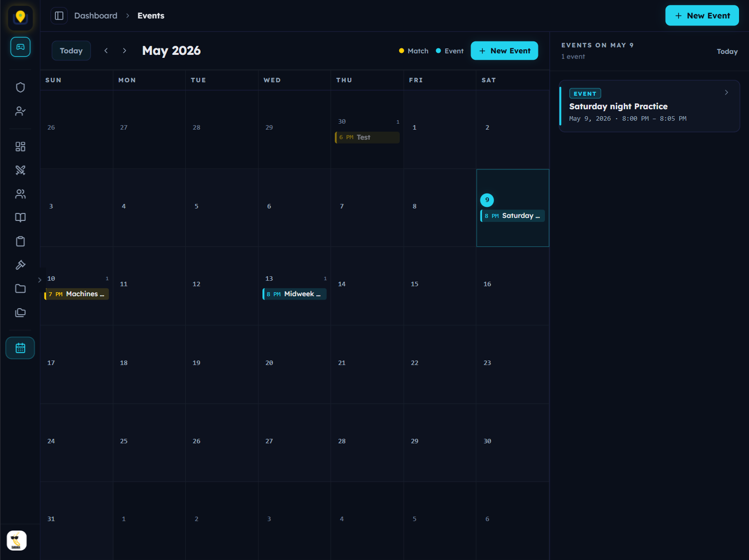749x560 pixels.
Task: Open the crossed swords matches icon
Action: pyautogui.click(x=20, y=170)
